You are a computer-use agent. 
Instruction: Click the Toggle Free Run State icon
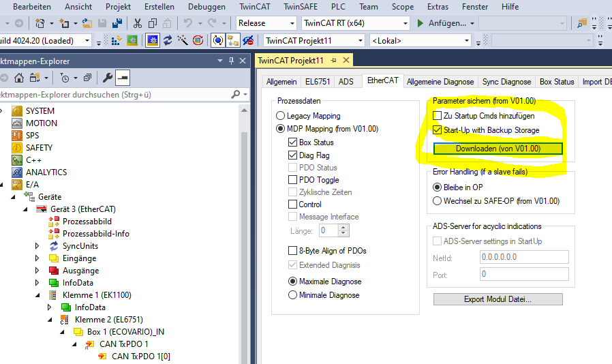click(x=198, y=41)
